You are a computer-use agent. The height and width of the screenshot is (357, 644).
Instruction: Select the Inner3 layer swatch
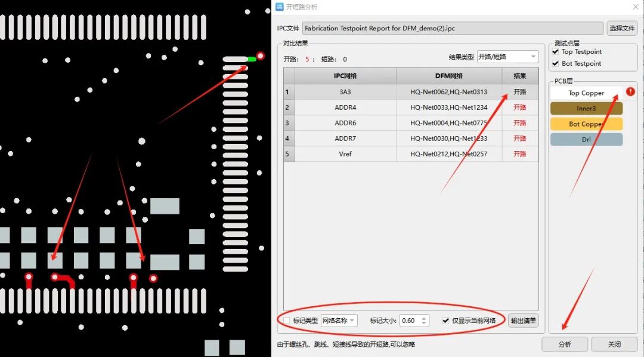(x=586, y=109)
